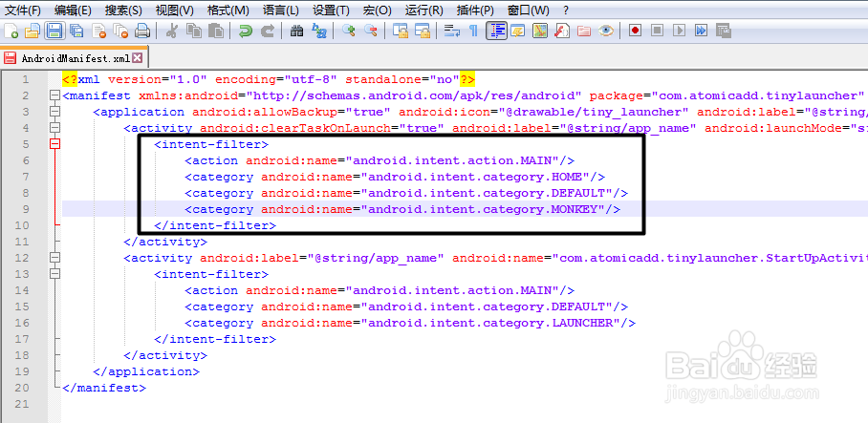Click the xml version declaration on line 1

pos(269,79)
